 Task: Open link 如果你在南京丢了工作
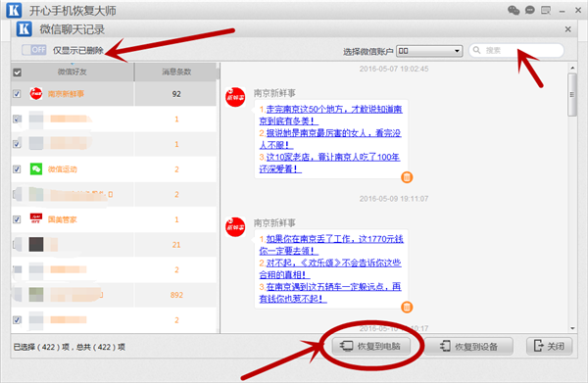coord(331,244)
